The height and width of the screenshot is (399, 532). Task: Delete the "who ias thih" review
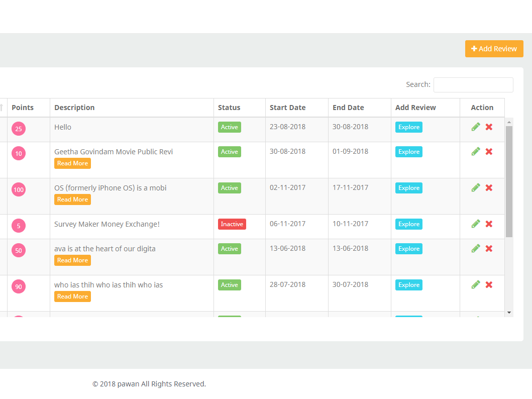(x=489, y=284)
